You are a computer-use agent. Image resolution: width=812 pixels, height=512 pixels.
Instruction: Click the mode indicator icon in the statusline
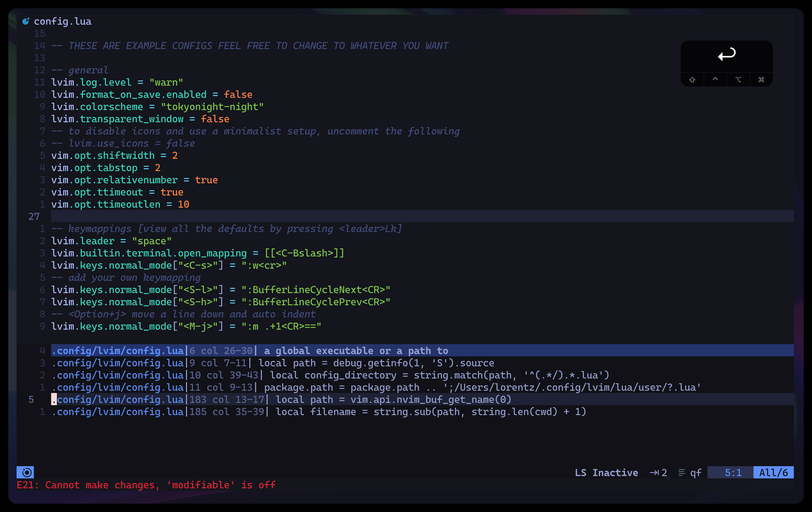(x=27, y=472)
